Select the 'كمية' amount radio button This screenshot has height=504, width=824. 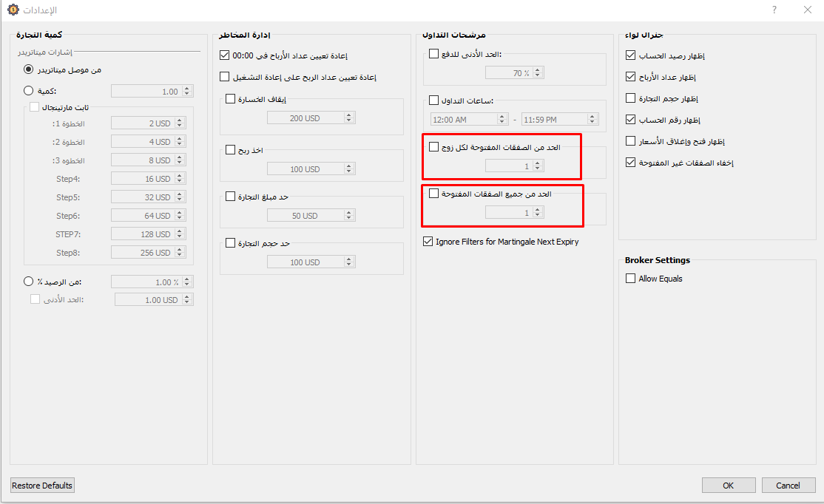(x=29, y=91)
